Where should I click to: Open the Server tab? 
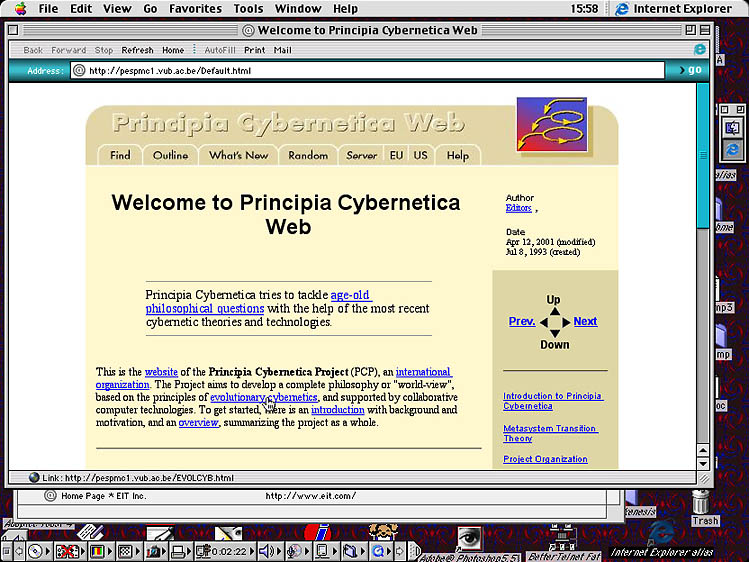[362, 155]
